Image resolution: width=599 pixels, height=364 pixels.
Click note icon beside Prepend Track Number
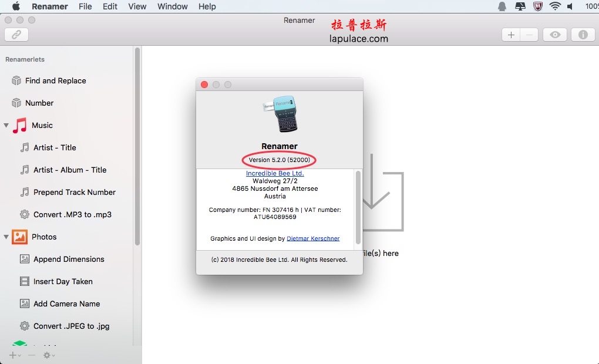(x=25, y=192)
